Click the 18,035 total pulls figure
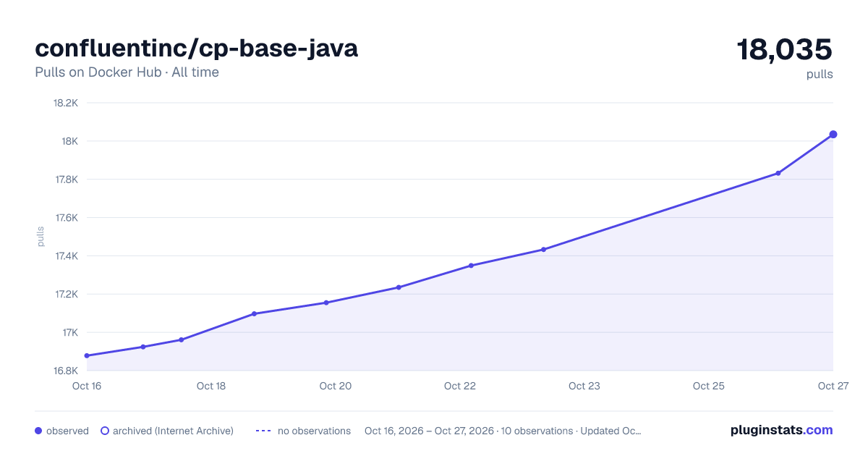868x456 pixels. [785, 49]
